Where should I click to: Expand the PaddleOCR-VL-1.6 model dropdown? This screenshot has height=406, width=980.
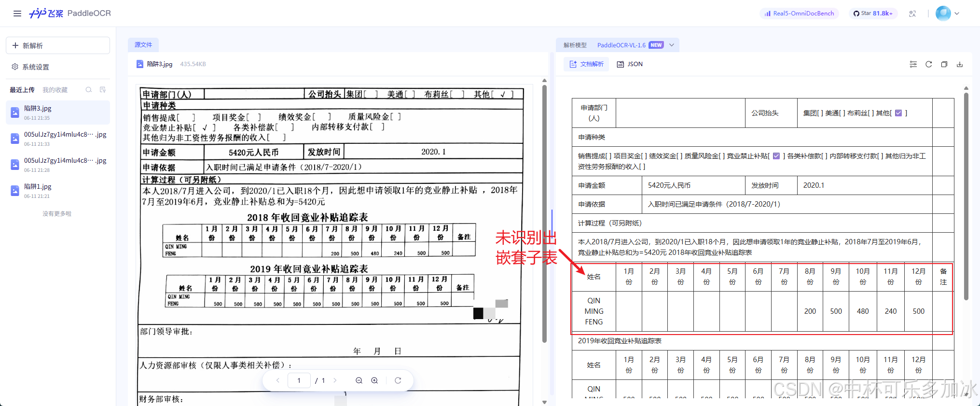[672, 45]
